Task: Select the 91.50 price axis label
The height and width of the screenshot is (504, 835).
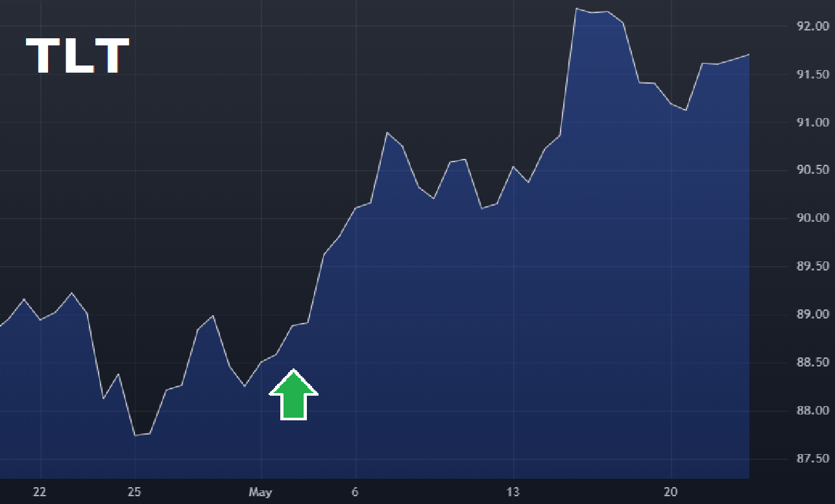Action: (813, 75)
